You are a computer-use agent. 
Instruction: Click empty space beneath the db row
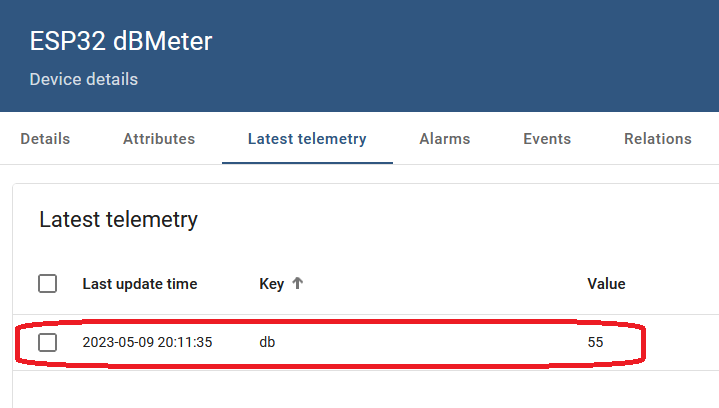[x=366, y=390]
